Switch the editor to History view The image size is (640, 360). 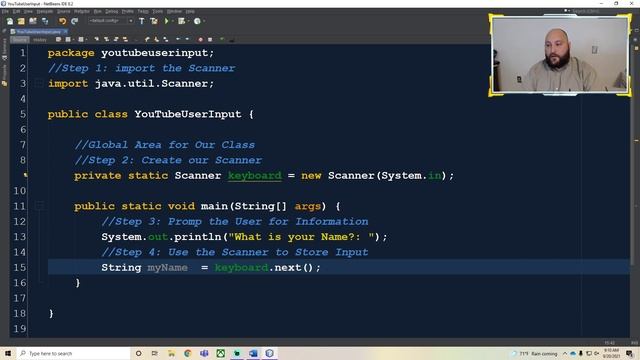coord(40,40)
